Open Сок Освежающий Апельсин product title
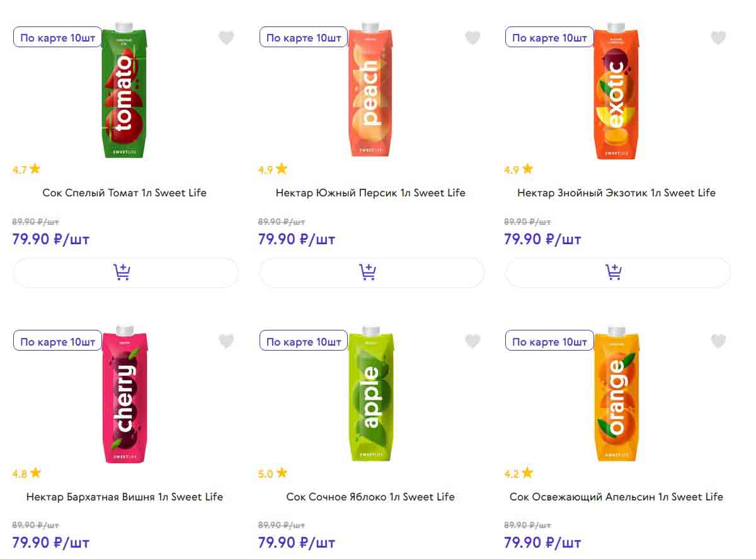756x559 pixels. pyautogui.click(x=616, y=497)
